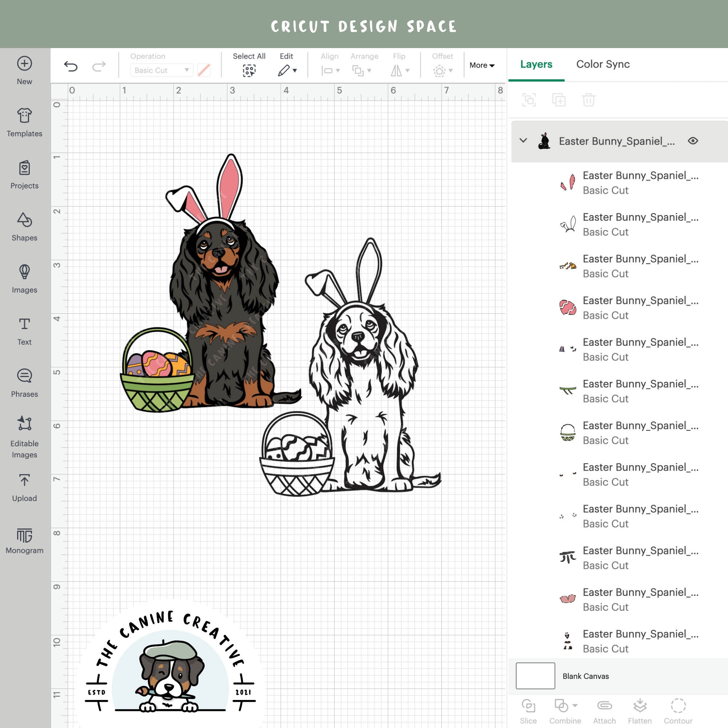Click the Select All button
This screenshot has width=728, height=728.
[x=249, y=64]
